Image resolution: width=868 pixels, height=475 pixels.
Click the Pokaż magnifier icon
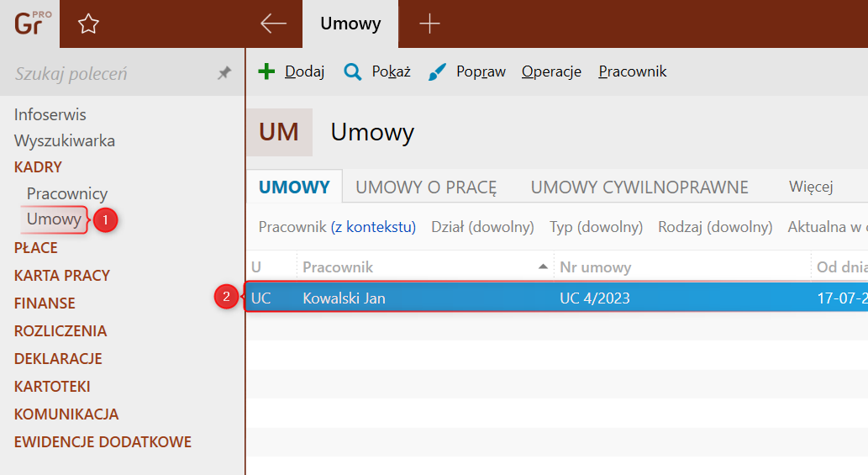click(353, 71)
